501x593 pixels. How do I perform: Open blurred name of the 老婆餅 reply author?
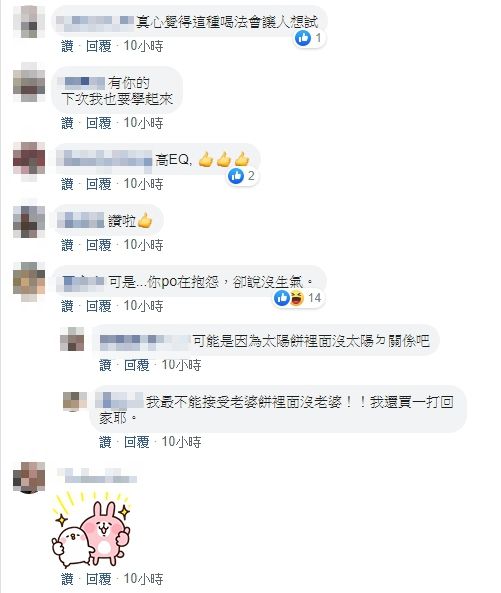119,401
